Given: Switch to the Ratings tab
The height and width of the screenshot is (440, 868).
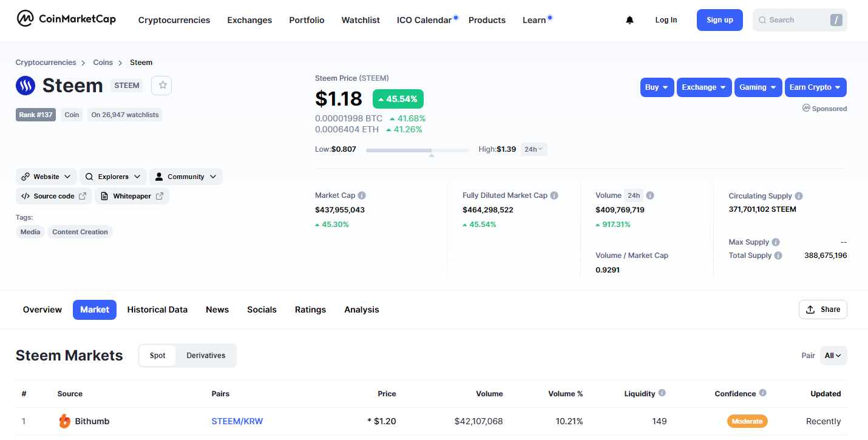Looking at the screenshot, I should pyautogui.click(x=310, y=310).
